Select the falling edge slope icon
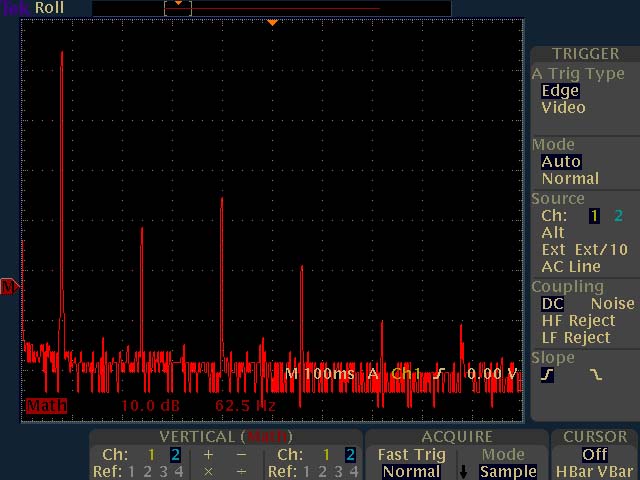 596,374
